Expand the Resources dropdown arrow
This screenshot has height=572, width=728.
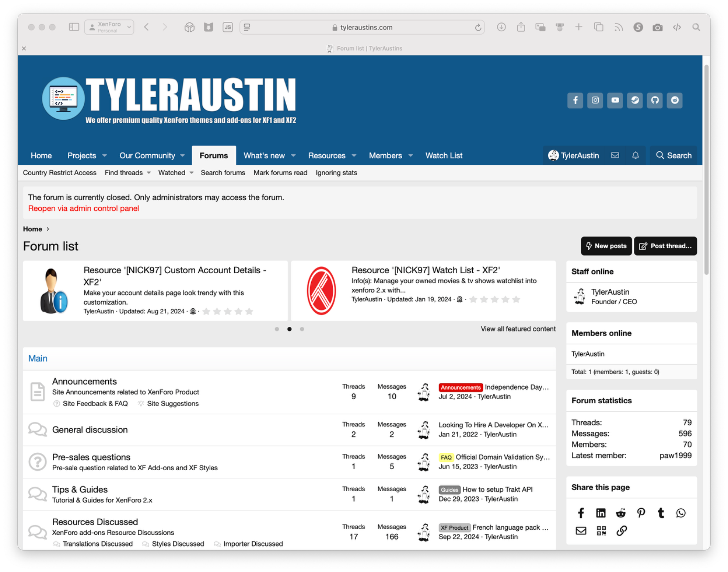click(354, 156)
